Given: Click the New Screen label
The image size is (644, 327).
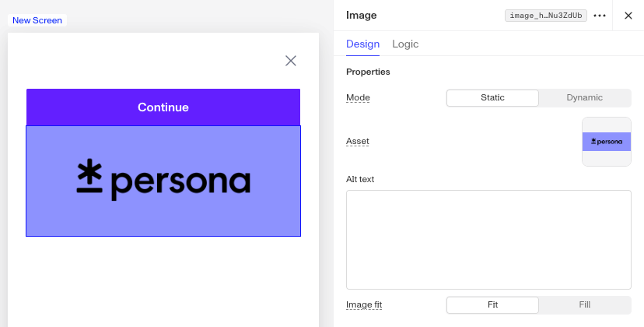Looking at the screenshot, I should [x=37, y=20].
